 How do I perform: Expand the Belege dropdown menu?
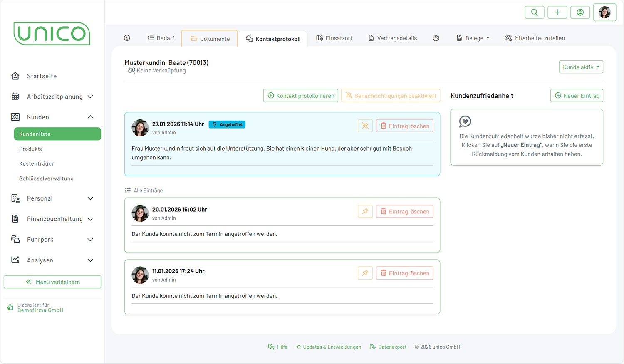click(473, 38)
